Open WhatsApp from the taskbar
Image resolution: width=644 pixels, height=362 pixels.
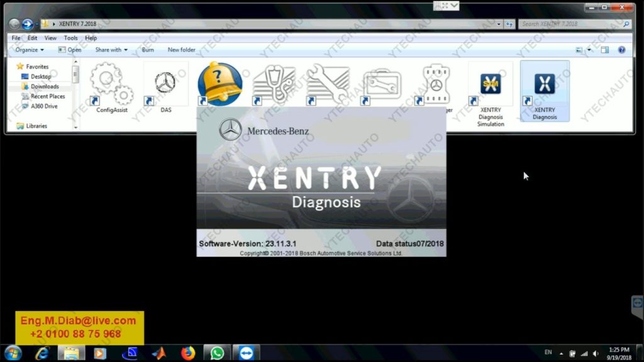217,353
